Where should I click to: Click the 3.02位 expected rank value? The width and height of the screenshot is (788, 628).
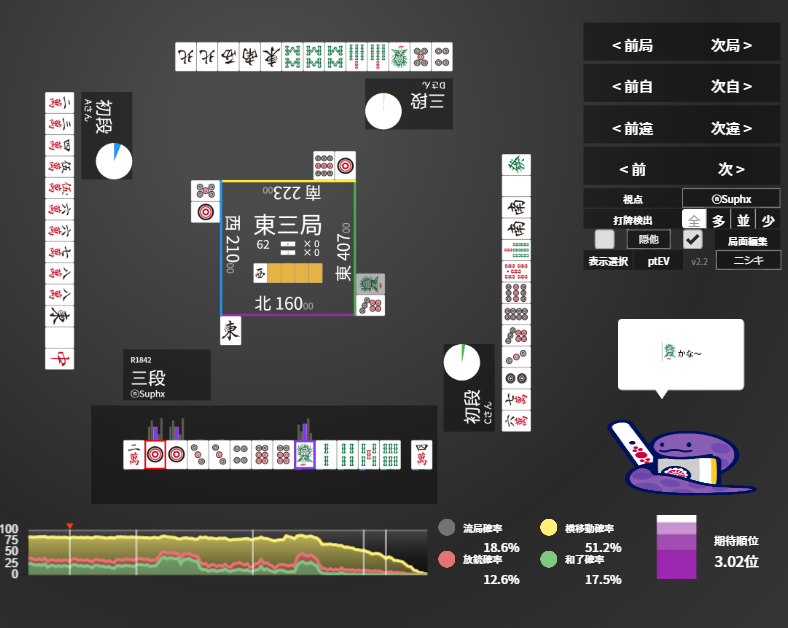click(x=736, y=561)
